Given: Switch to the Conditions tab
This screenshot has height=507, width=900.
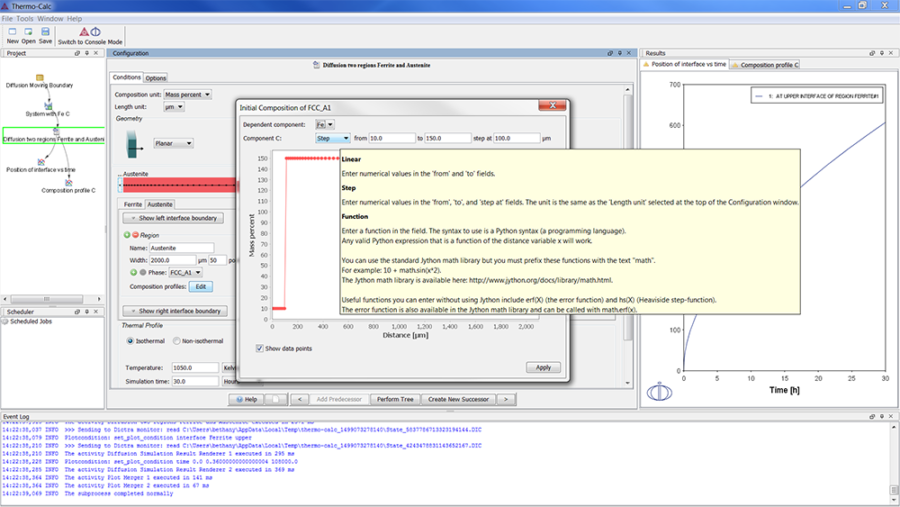Looking at the screenshot, I should pos(126,77).
